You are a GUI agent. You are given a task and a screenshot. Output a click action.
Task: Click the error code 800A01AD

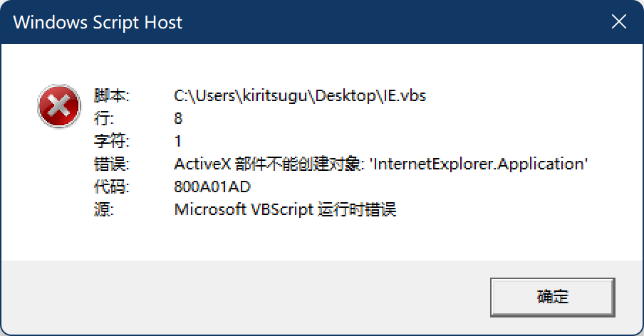212,187
